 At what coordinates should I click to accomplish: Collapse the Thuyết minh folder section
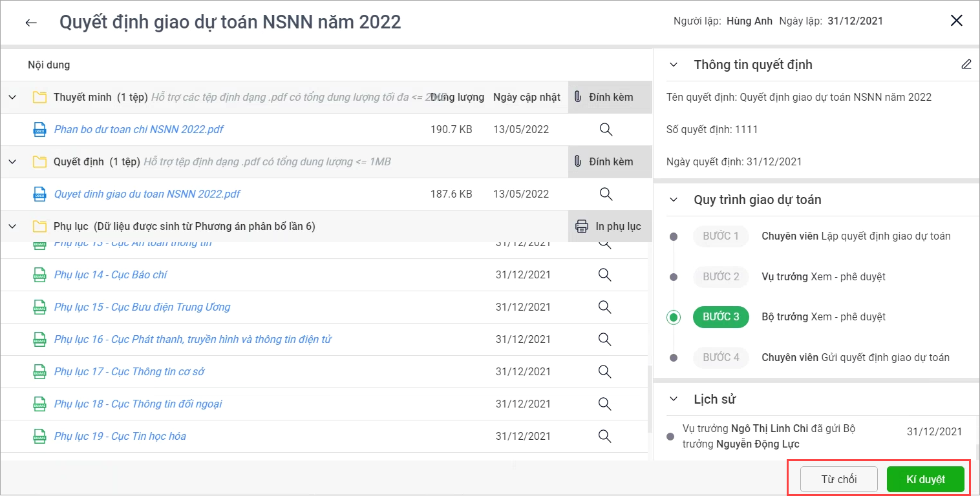coord(12,97)
